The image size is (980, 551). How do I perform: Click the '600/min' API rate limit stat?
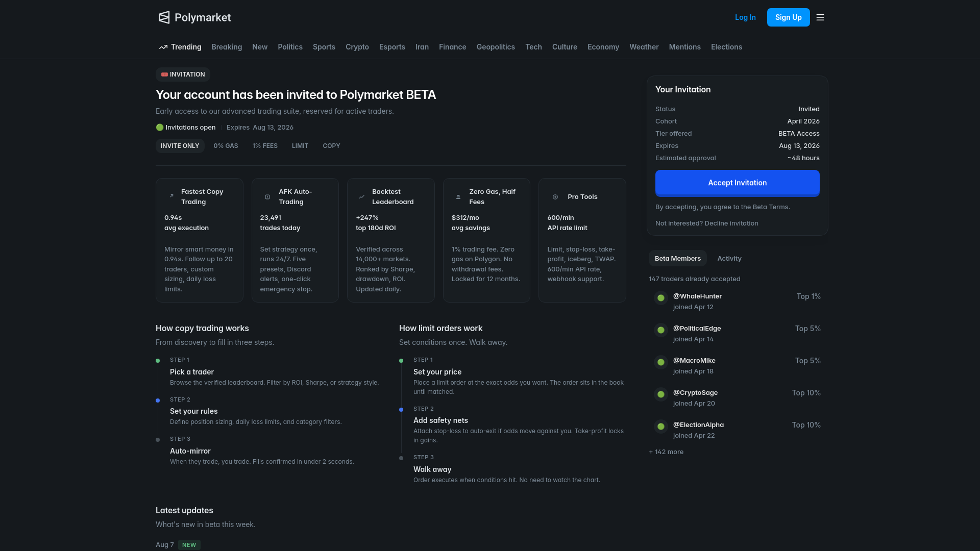560,218
